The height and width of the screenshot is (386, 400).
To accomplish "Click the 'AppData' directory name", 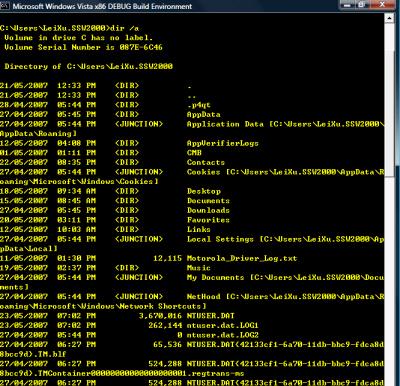I will [x=204, y=114].
